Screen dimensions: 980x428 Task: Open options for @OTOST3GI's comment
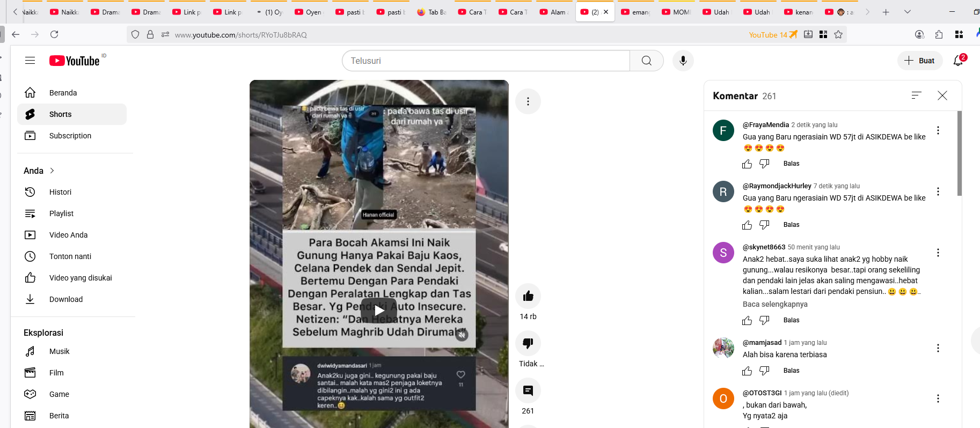[x=938, y=399]
